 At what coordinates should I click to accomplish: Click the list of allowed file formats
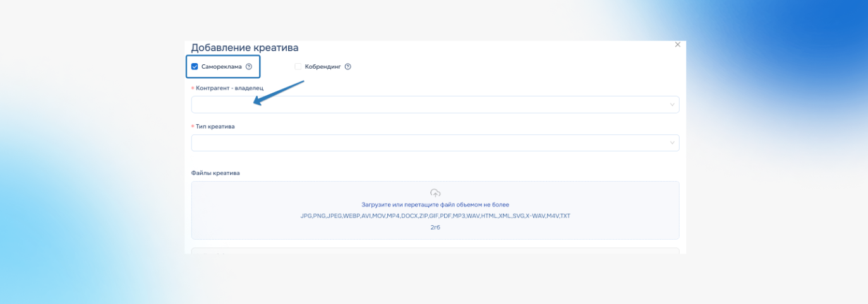pyautogui.click(x=435, y=216)
